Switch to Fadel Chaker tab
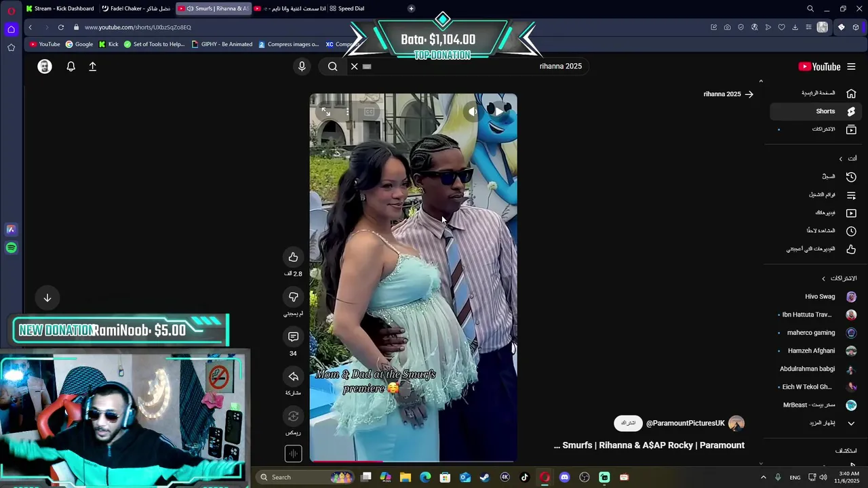Screen dimensions: 868x488 pos(136,8)
